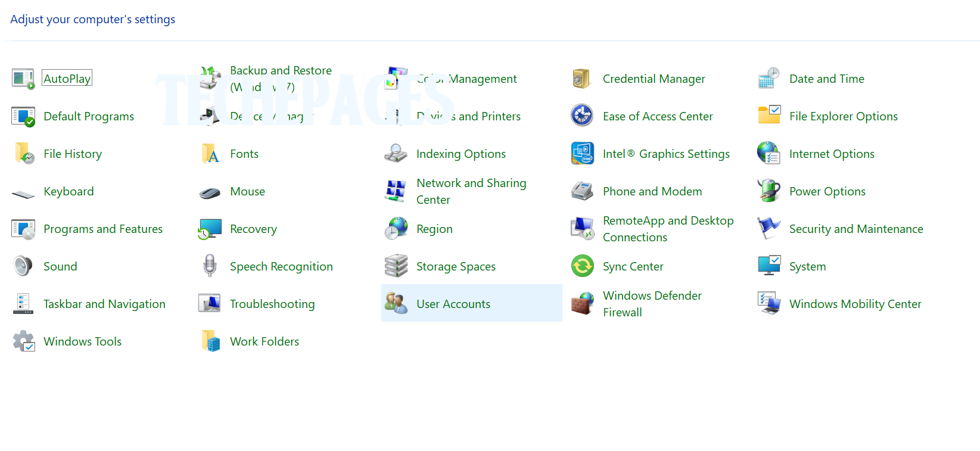The height and width of the screenshot is (451, 980).
Task: Open Programs and Features link
Action: 103,229
